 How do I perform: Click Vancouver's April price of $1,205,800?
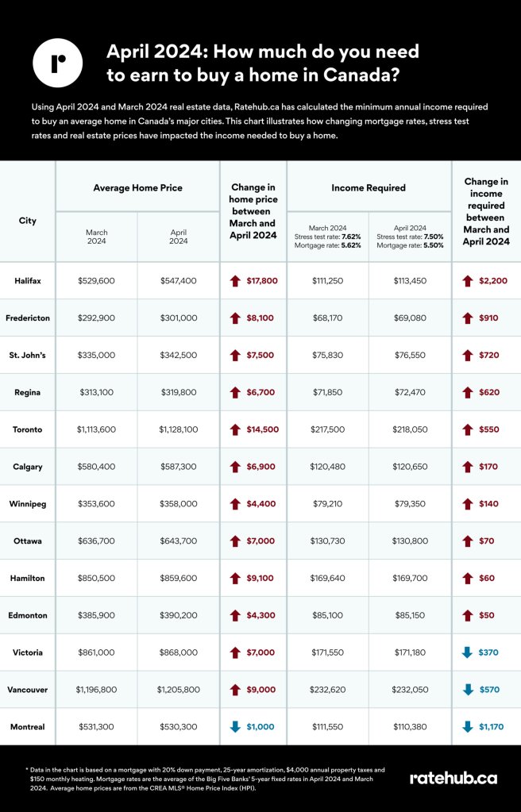pyautogui.click(x=179, y=690)
